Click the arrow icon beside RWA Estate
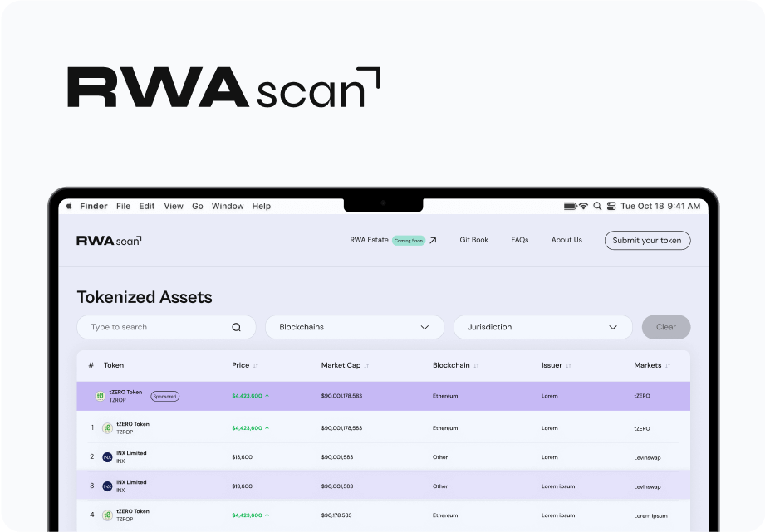 (x=433, y=240)
